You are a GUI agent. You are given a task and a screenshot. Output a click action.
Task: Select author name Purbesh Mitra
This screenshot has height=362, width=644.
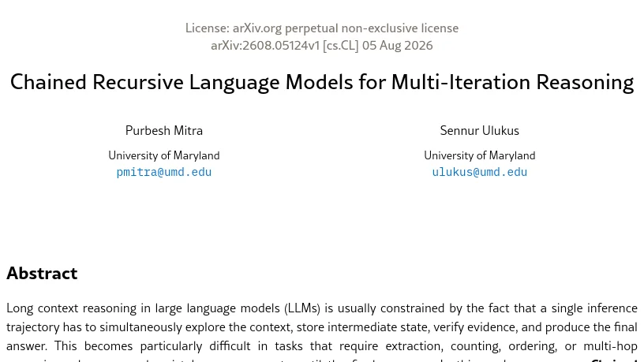[x=164, y=130]
